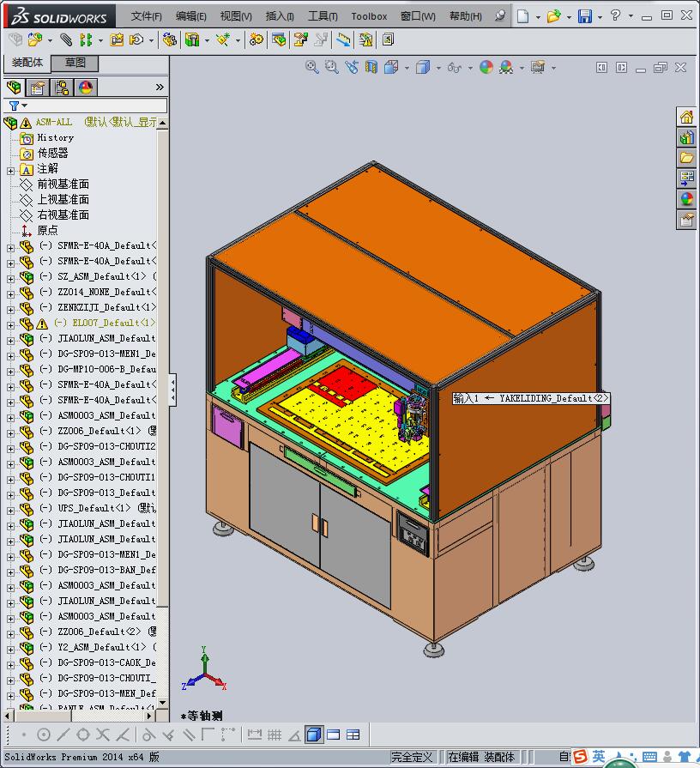Click the Save floppy disk icon
700x768 pixels.
point(584,16)
